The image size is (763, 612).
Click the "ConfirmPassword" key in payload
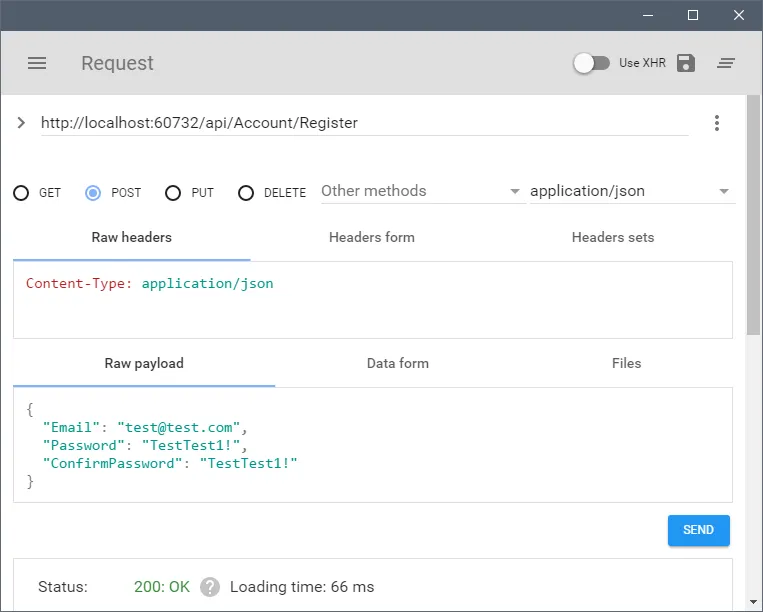point(113,464)
